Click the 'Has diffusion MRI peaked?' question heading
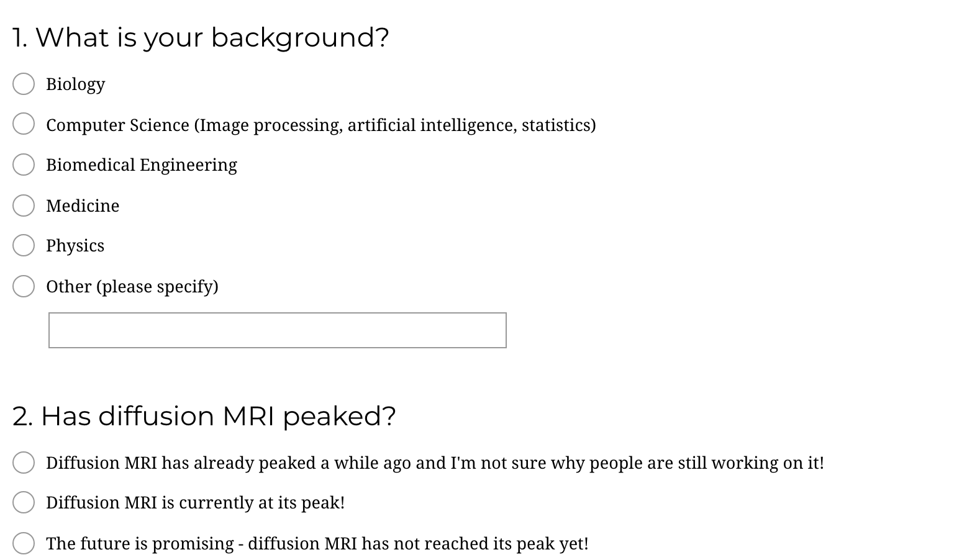Image resolution: width=972 pixels, height=560 pixels. (x=204, y=417)
